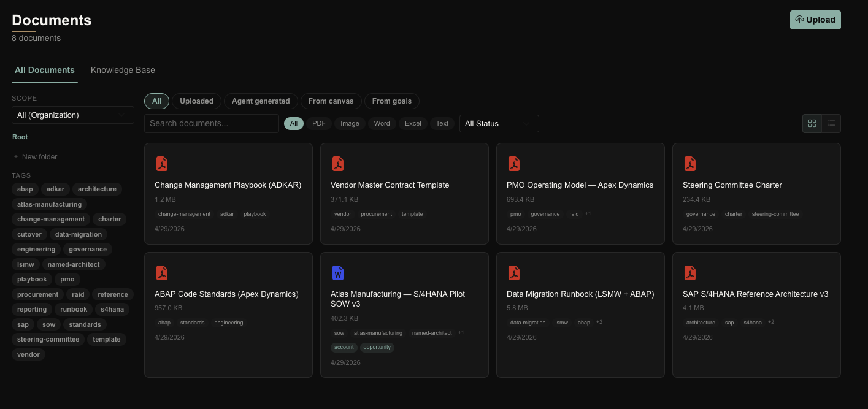Click the runbook tag in sidebar

(74, 309)
